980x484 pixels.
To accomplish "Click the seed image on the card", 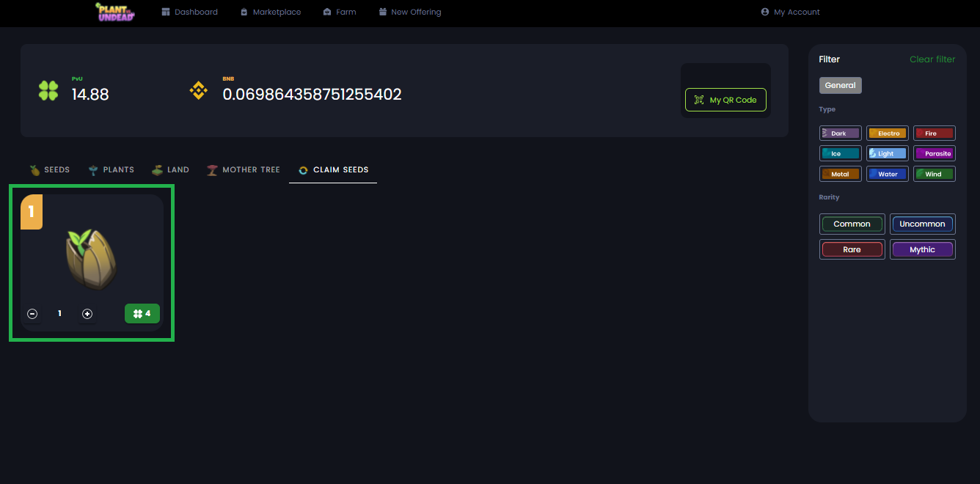I will coord(92,260).
